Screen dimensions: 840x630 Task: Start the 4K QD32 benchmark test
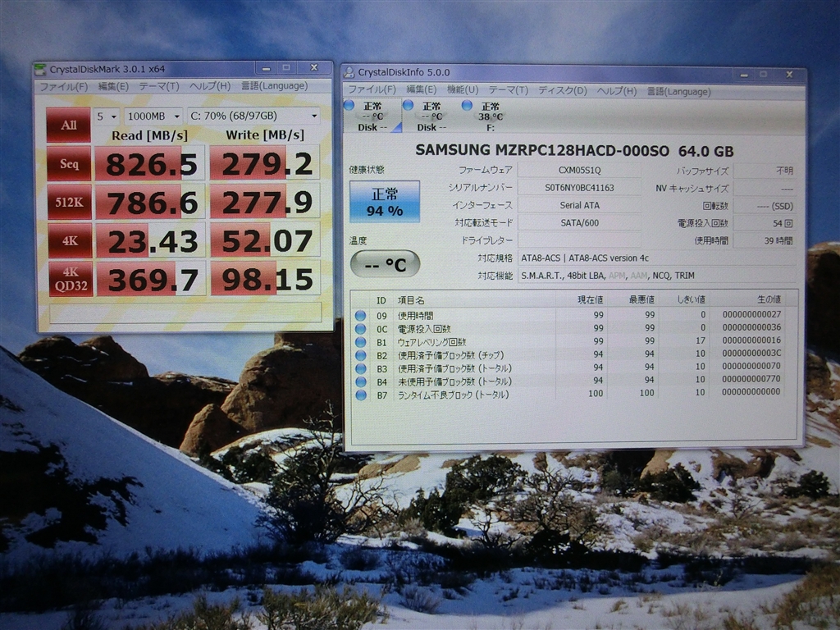[71, 279]
